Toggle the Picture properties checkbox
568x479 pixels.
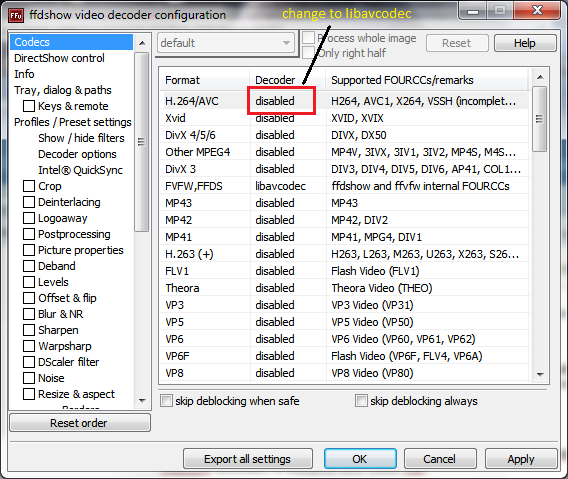29,250
